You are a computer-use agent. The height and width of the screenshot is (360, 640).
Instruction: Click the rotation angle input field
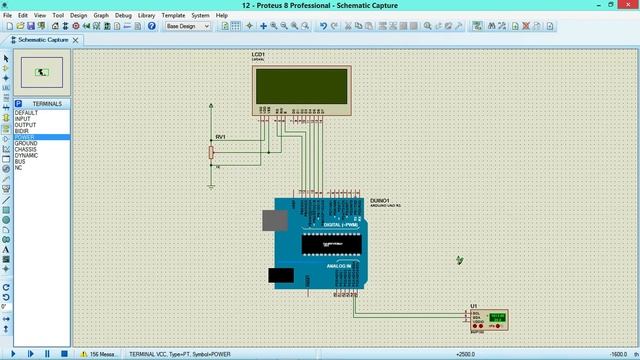[6, 307]
